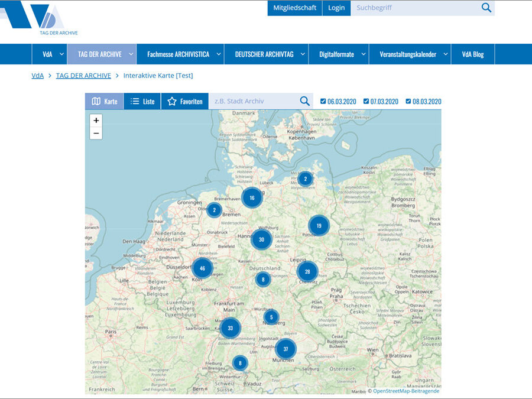Zoom in the map with plus button
Screen dimensions: 532x399
[96, 121]
